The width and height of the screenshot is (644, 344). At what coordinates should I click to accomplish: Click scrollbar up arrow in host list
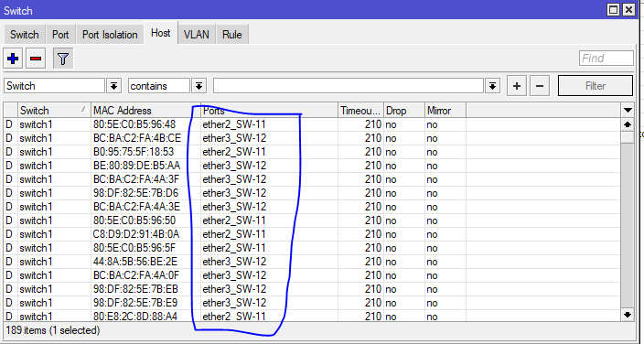[628, 124]
